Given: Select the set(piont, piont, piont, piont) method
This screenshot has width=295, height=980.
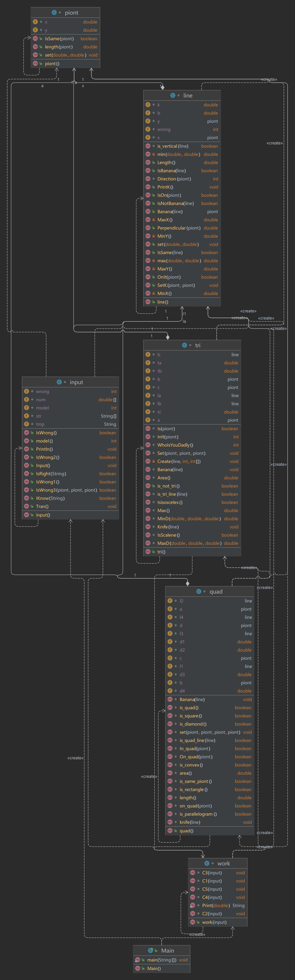Looking at the screenshot, I should (210, 732).
